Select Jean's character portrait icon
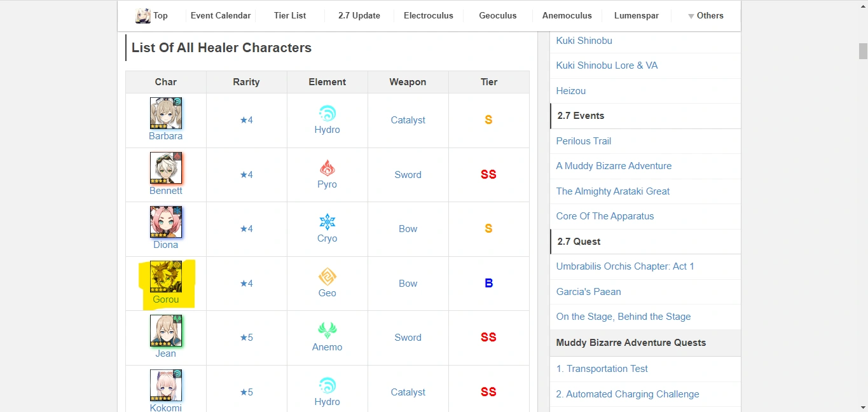 tap(166, 331)
